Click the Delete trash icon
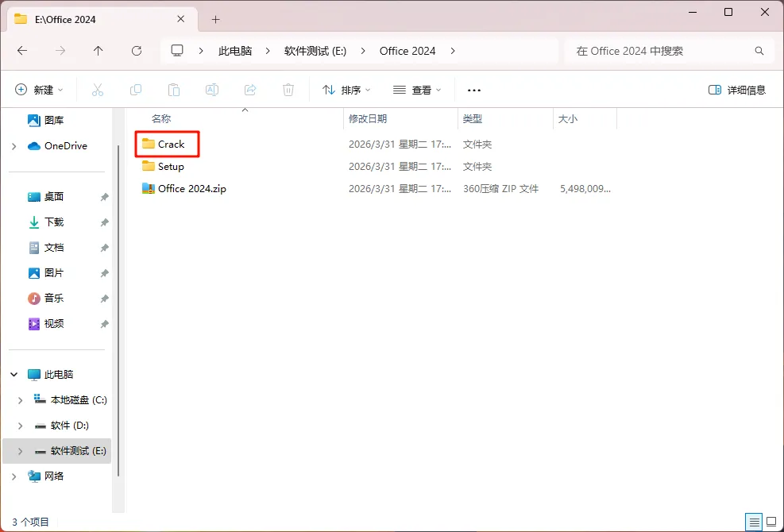 pyautogui.click(x=288, y=90)
